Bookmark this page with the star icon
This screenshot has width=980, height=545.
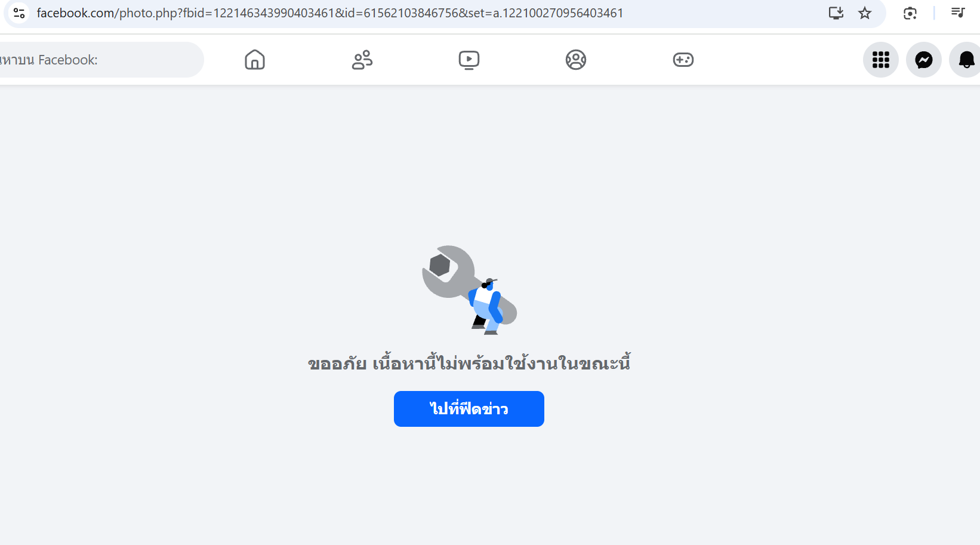click(865, 13)
